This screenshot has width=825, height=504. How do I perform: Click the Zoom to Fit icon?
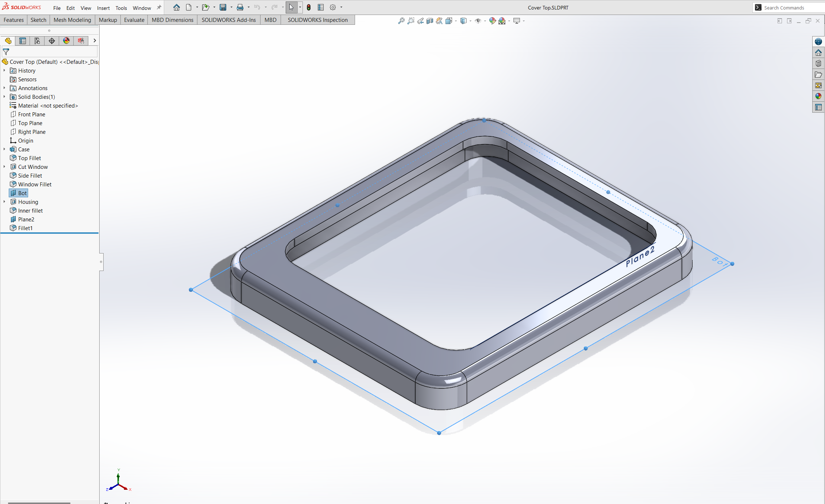pyautogui.click(x=401, y=21)
